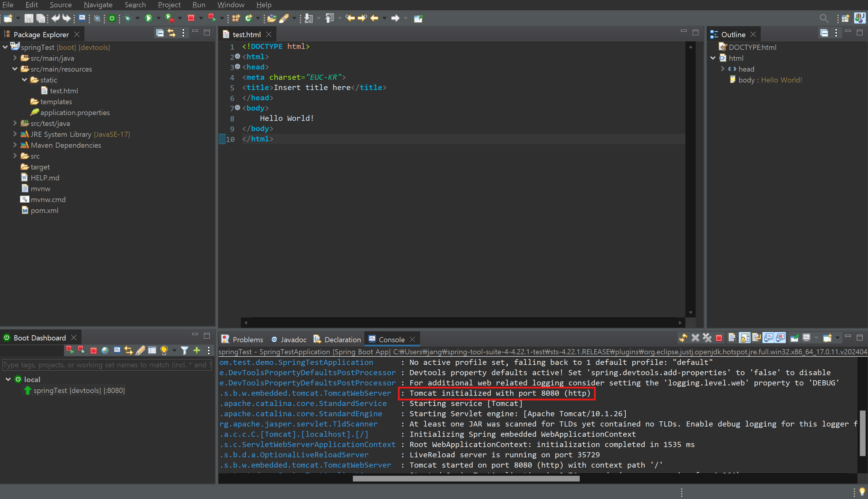Expand the src/main/java folder
868x499 pixels.
[x=15, y=58]
